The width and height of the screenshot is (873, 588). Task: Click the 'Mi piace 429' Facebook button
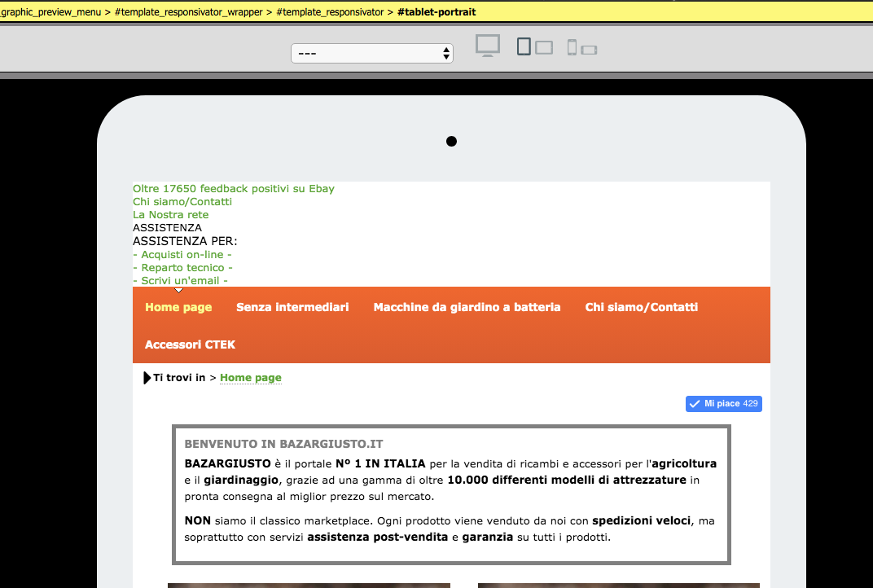coord(724,404)
